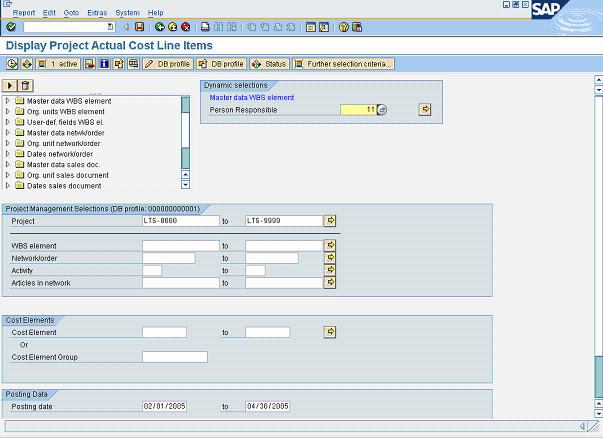
Task: Expand the Dates sales document folder
Action: 8,185
